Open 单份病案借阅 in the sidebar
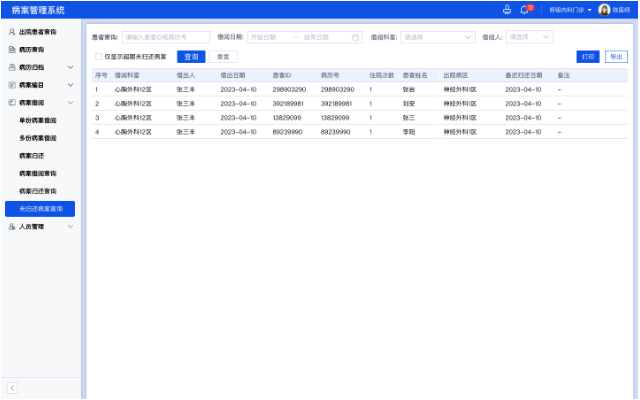 pos(37,120)
